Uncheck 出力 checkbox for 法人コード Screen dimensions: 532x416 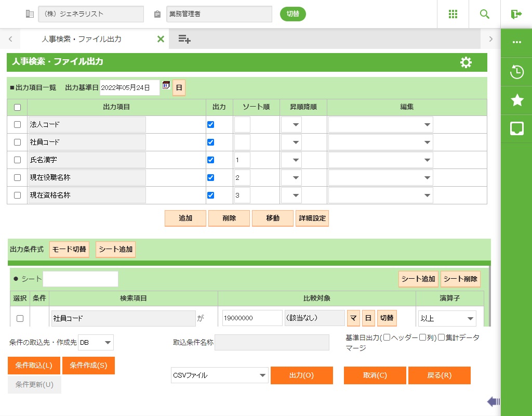[x=210, y=125]
